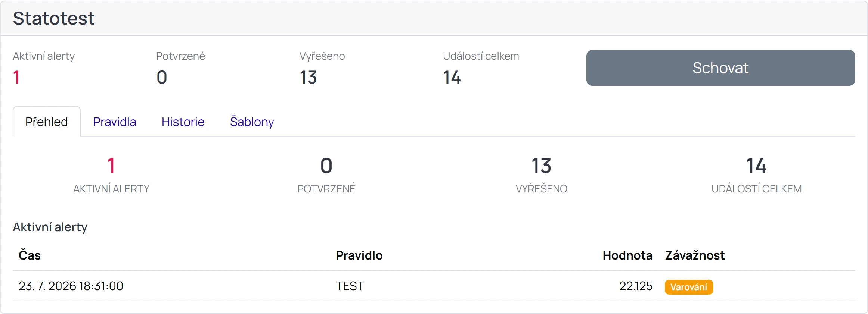Select the alert row dated 23. 7. 2026

(x=434, y=286)
